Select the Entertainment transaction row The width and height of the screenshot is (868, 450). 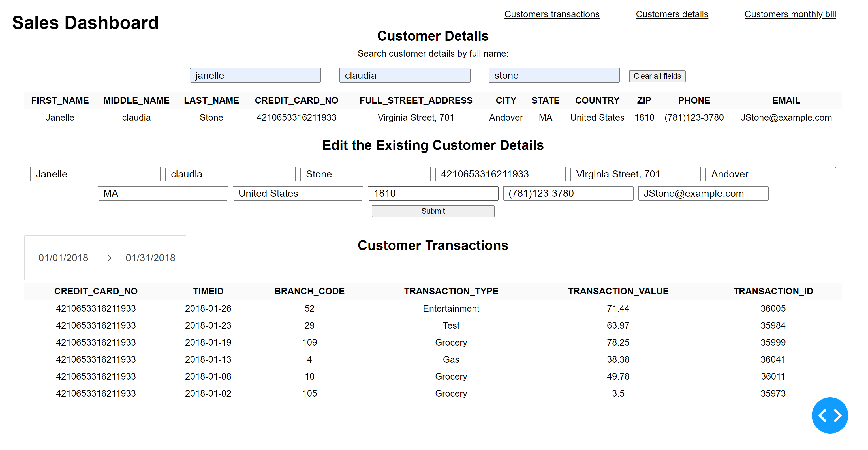[x=451, y=308]
